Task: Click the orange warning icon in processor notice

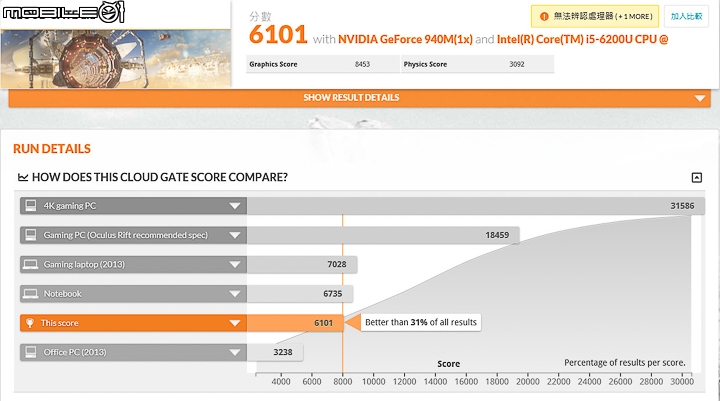Action: [x=544, y=17]
